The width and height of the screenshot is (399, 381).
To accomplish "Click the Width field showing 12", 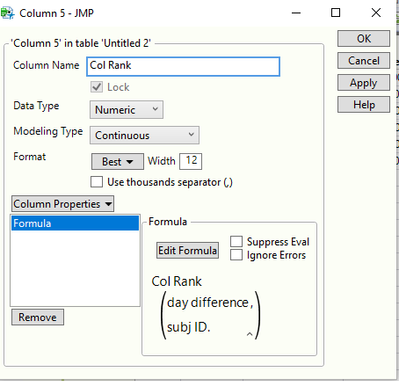I will click(x=191, y=161).
